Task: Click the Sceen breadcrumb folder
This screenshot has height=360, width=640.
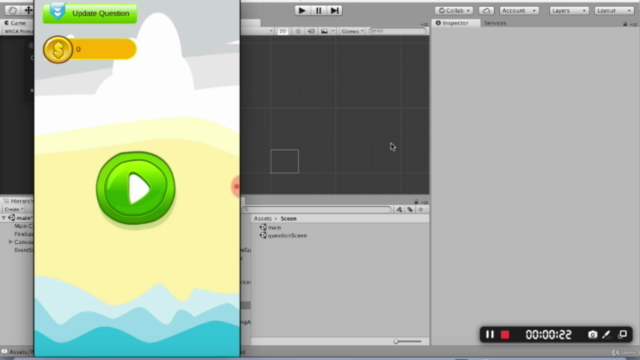Action: coord(289,219)
